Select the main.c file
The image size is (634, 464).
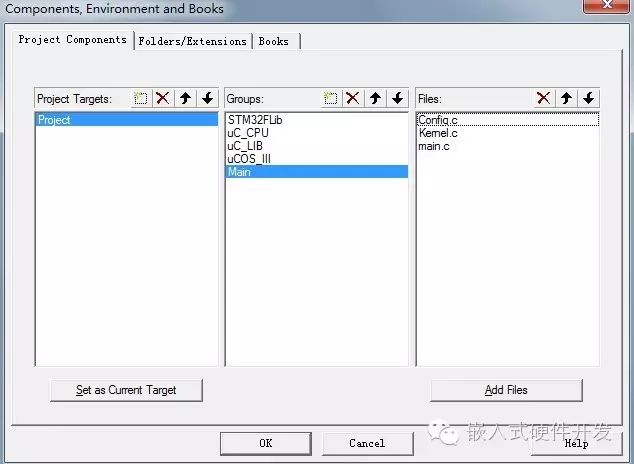point(508,146)
